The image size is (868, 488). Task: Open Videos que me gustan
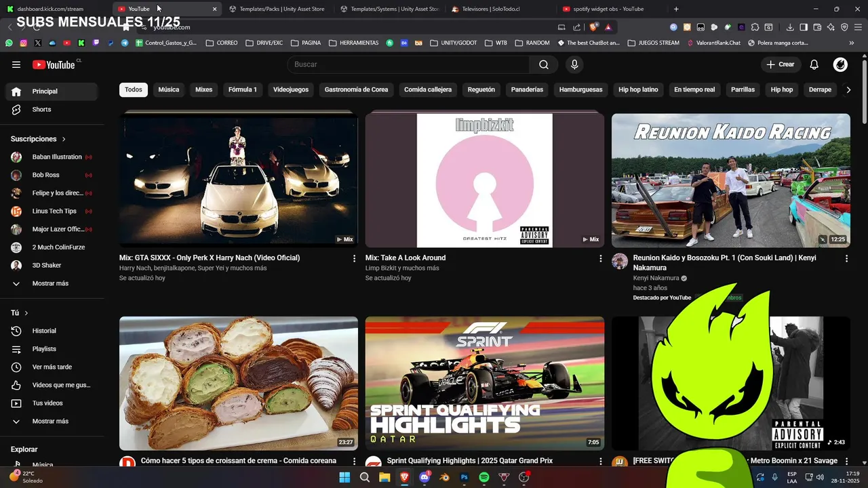point(52,385)
